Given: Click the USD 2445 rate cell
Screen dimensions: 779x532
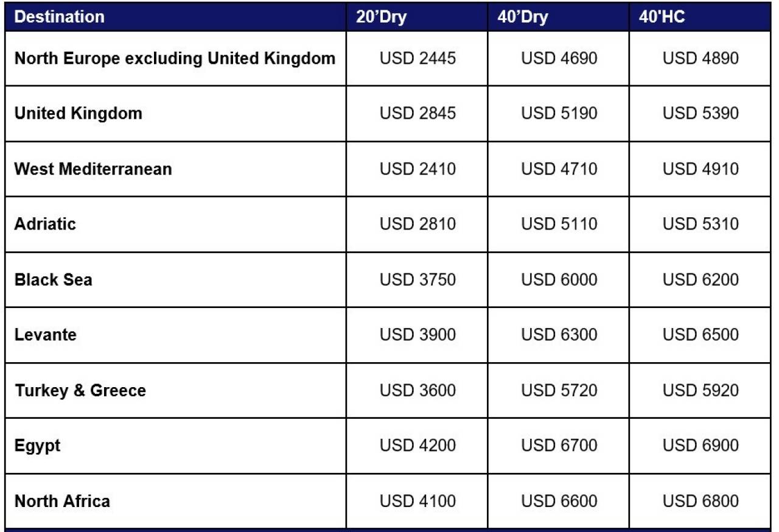Looking at the screenshot, I should coord(417,58).
